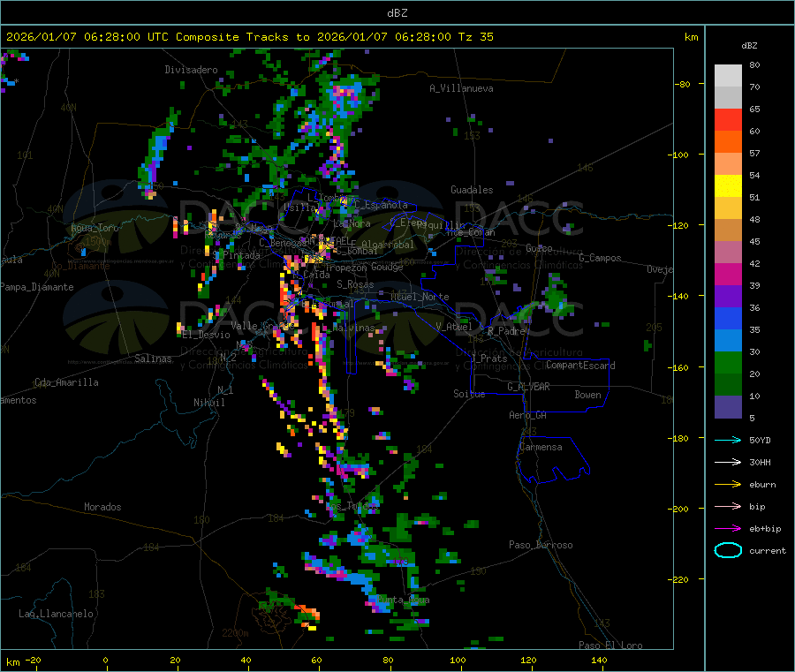Click the 'Salinas' map label

click(x=153, y=359)
